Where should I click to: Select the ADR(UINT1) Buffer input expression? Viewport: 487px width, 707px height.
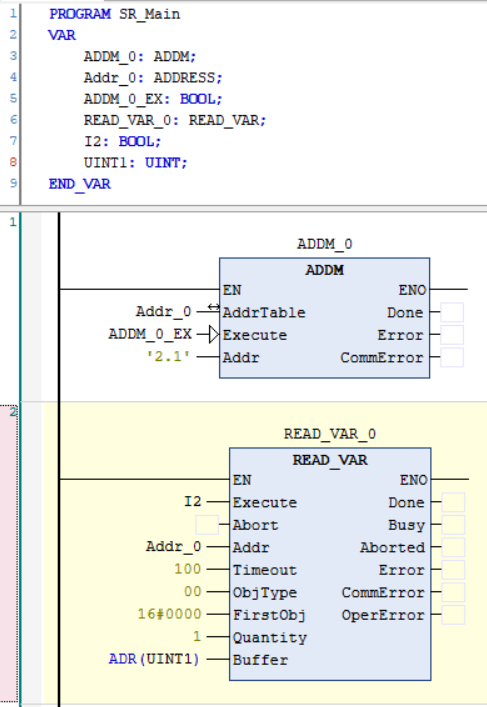tap(154, 659)
